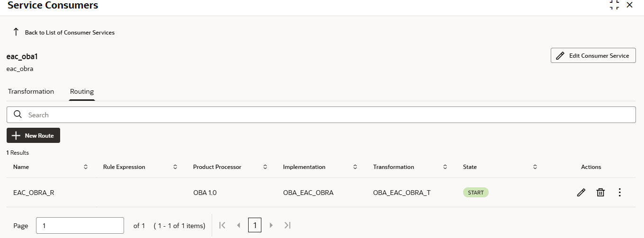Go to last page icon
The image size is (644, 238).
click(287, 226)
